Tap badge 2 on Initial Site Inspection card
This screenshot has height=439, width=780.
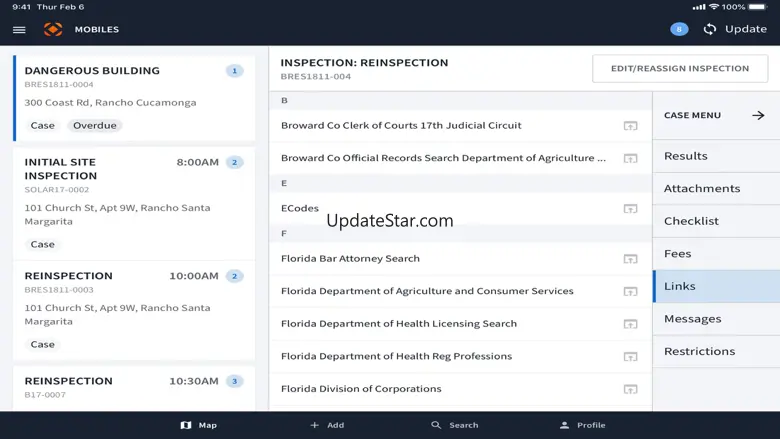point(234,162)
